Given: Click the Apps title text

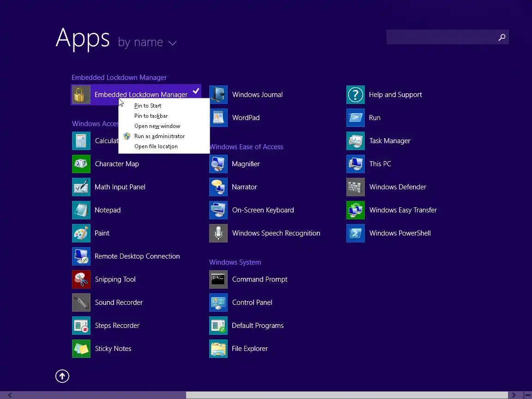Looking at the screenshot, I should pyautogui.click(x=83, y=38).
